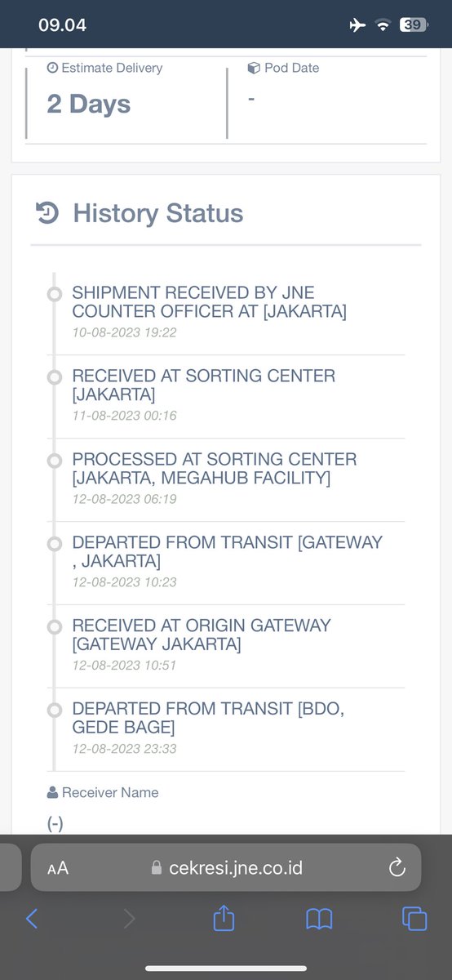Select the Received at Sorting Center entry
452x980 pixels.
point(228,397)
